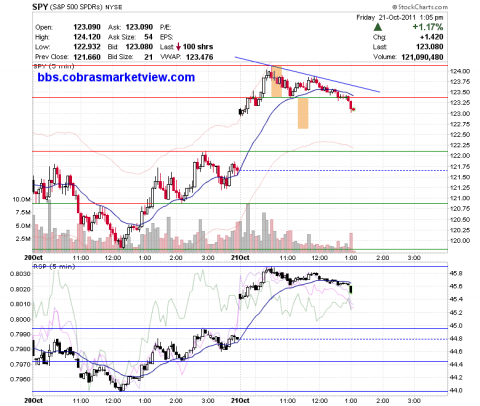Click the StockCharts.com copyright logo
Image resolution: width=480 pixels, height=406 pixels.
[x=420, y=7]
